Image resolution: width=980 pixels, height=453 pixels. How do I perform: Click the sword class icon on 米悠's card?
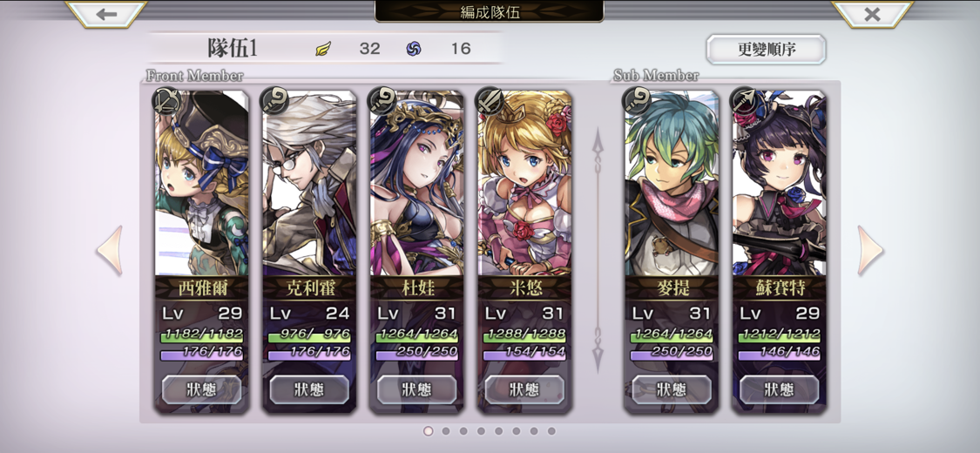[489, 100]
